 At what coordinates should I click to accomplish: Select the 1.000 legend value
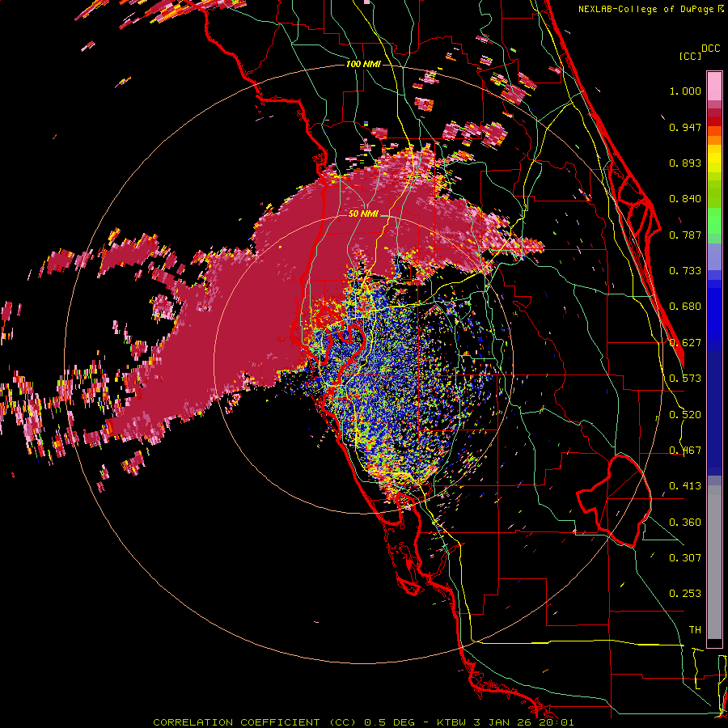(x=685, y=91)
